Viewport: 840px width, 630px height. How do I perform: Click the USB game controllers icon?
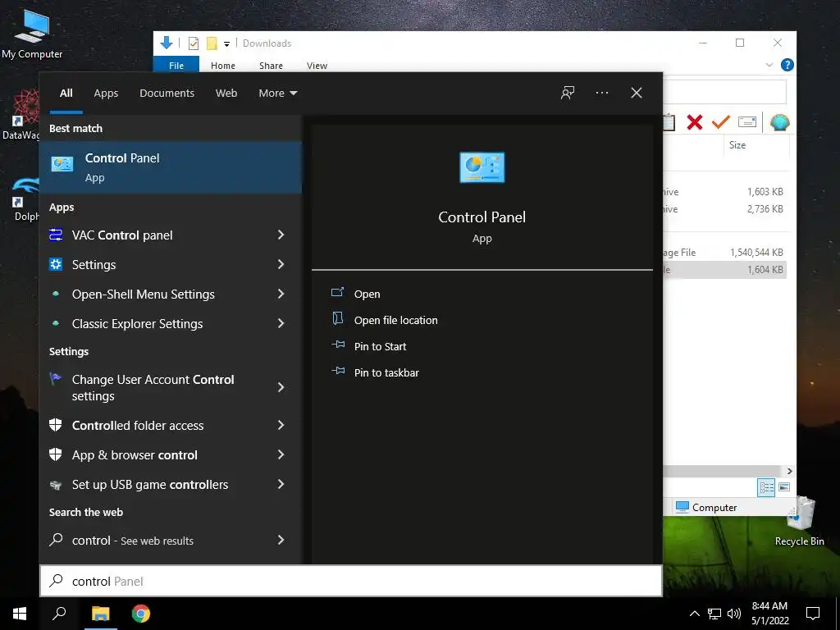(56, 485)
